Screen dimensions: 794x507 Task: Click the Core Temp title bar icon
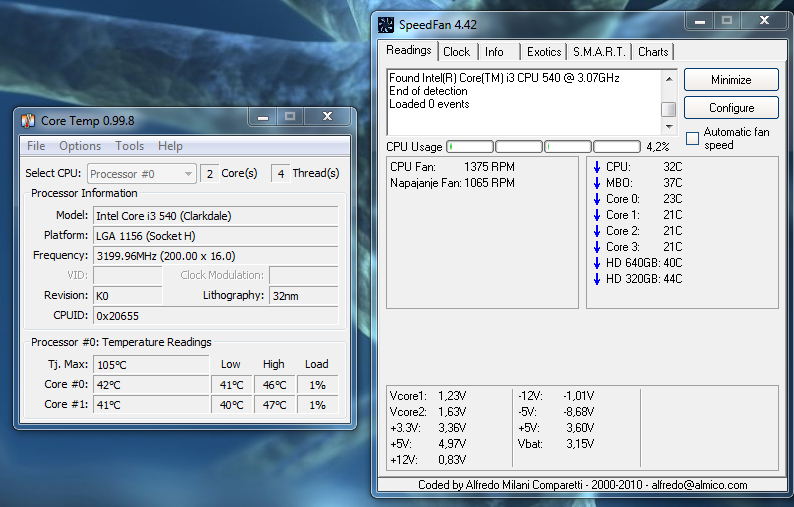tap(28, 120)
